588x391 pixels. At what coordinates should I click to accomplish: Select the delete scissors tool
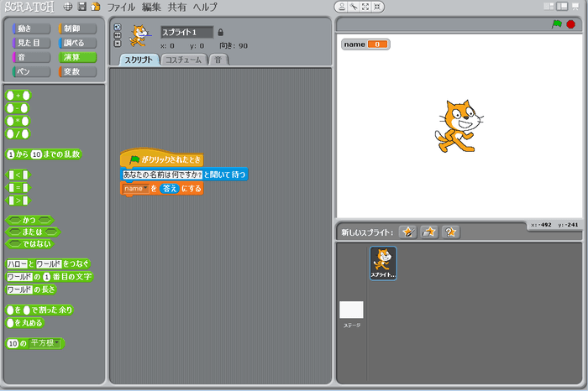click(x=354, y=7)
